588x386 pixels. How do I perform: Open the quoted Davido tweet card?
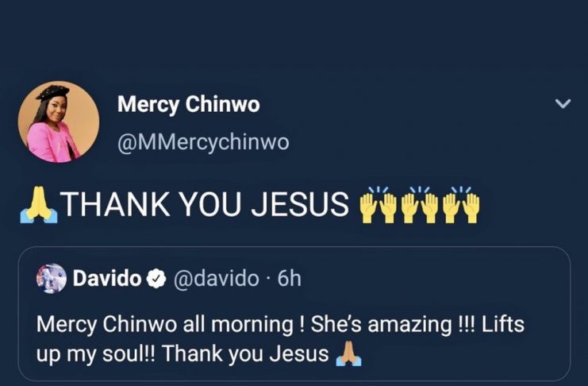tap(294, 314)
